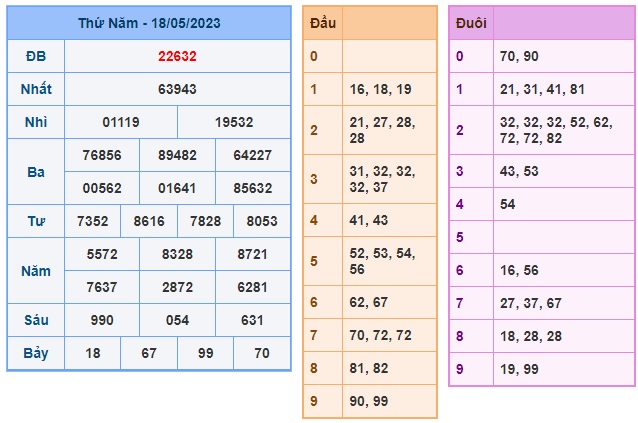Viewport: 638px width, 423px height.
Task: Select Ba prize number 89482
Action: click(177, 155)
